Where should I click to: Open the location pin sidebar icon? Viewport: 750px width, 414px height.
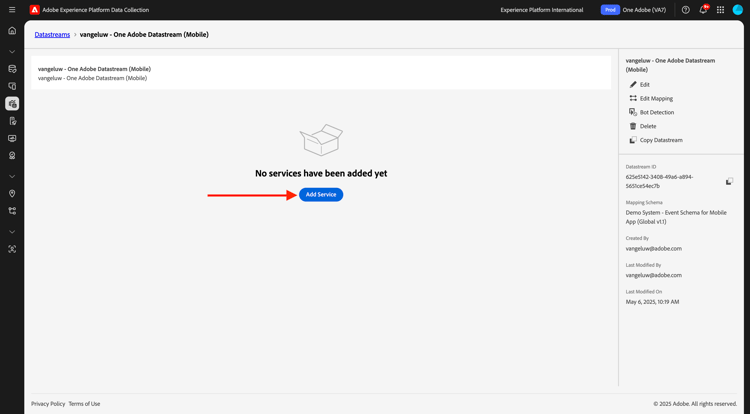(12, 194)
